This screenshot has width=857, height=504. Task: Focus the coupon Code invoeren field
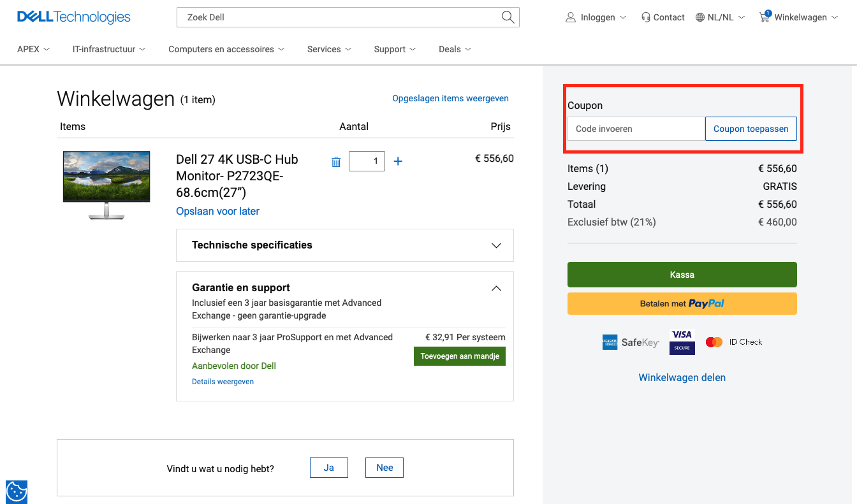(636, 129)
